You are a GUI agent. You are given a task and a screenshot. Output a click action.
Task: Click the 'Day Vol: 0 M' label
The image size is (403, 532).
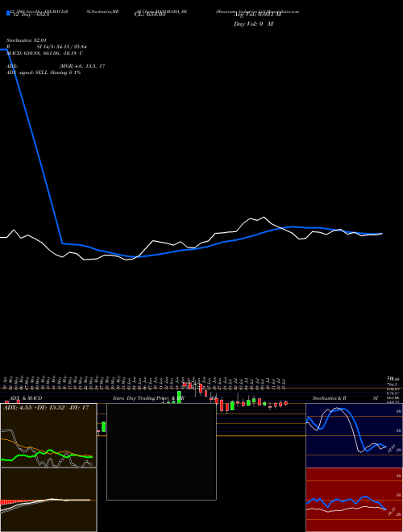(x=253, y=23)
